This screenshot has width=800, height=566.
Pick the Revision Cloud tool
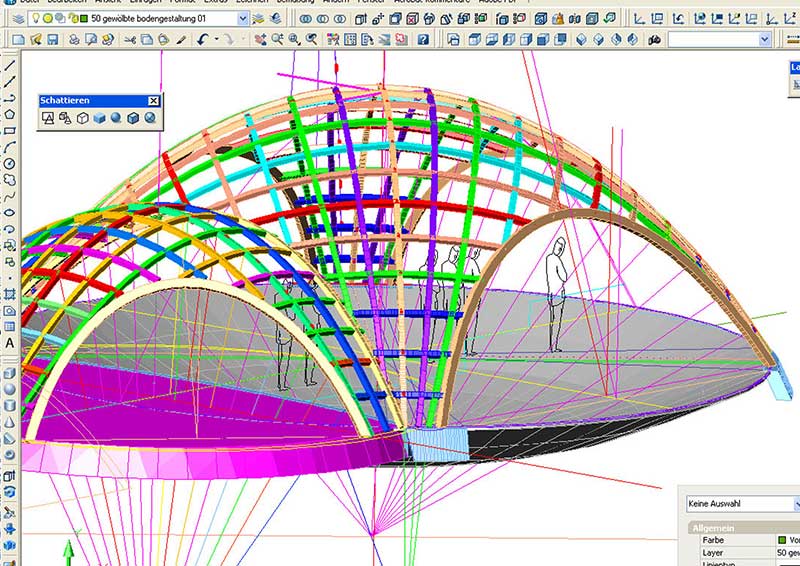[x=9, y=180]
